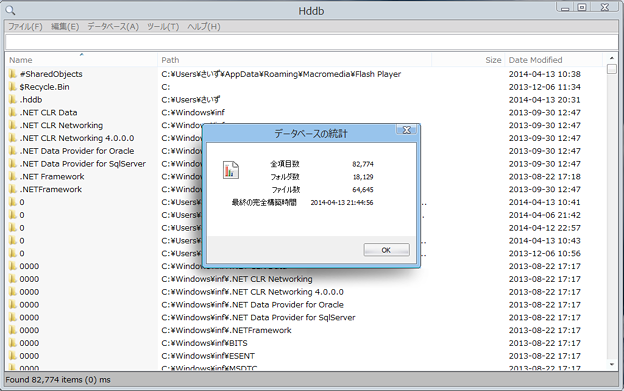
Task: Click the vertical scrollbar thumb
Action: (612, 69)
